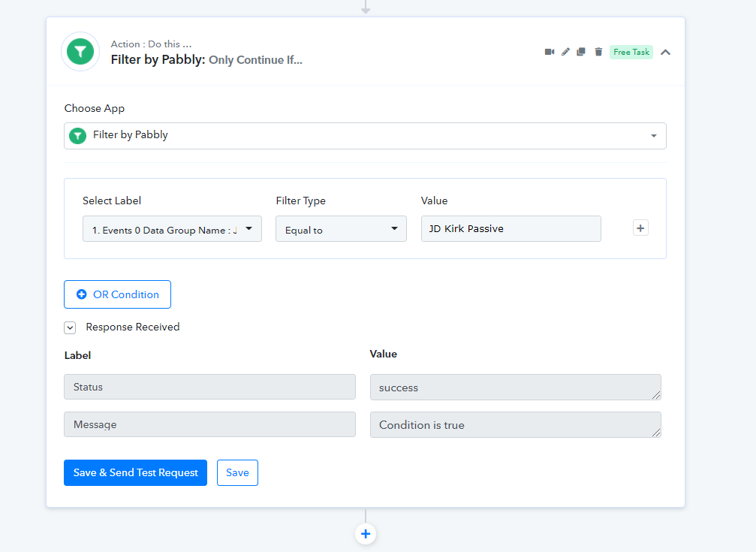Open the Equal to filter type dropdown

point(341,229)
